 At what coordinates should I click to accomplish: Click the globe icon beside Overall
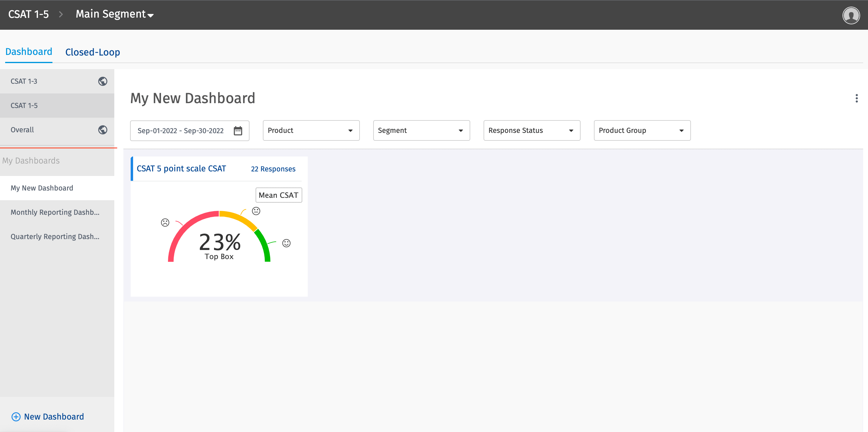pos(103,130)
